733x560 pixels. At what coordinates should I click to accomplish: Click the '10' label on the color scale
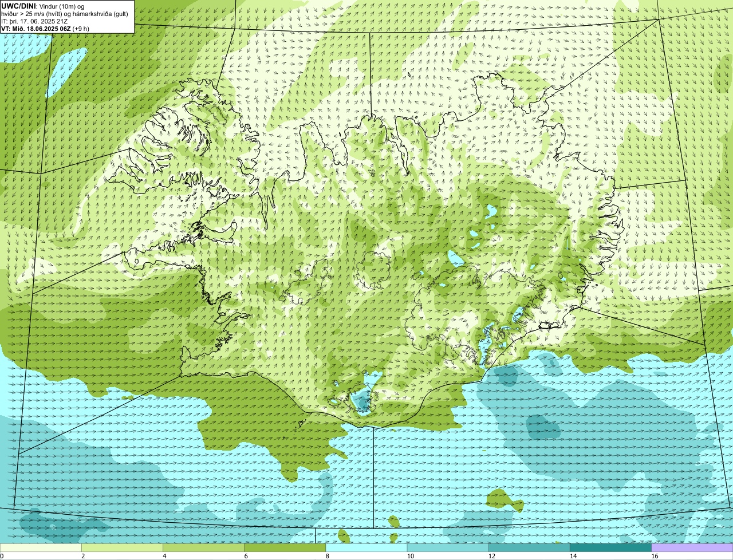pyautogui.click(x=411, y=556)
